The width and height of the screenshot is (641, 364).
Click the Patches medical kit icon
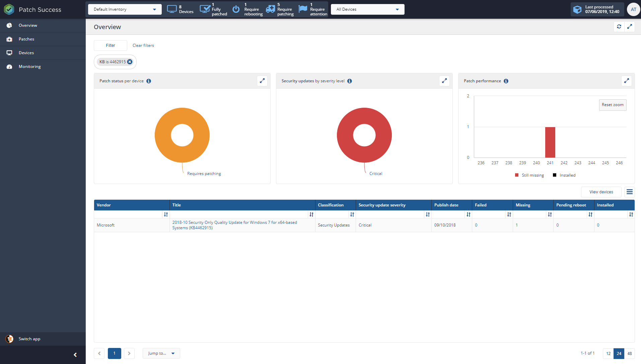click(x=9, y=39)
